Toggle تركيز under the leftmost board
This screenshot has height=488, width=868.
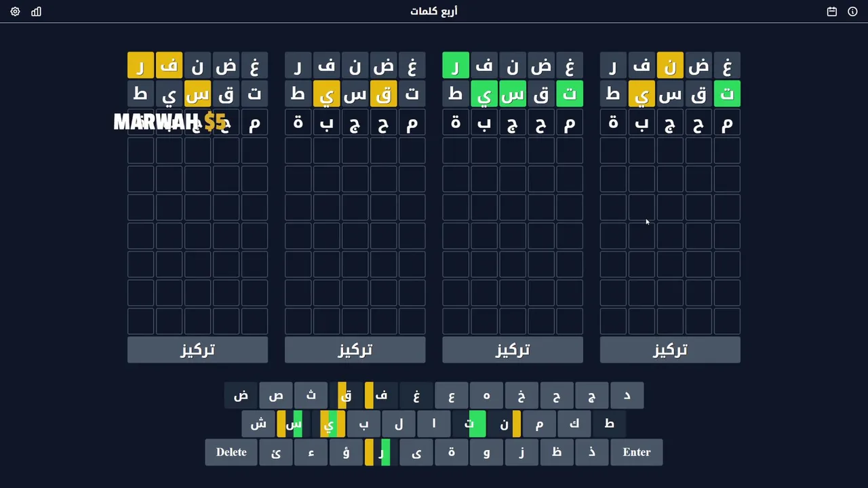point(197,350)
